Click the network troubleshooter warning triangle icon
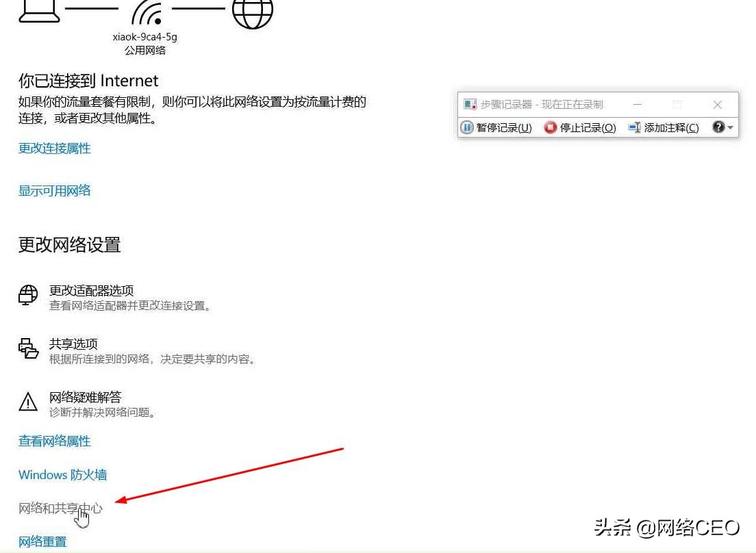 (27, 402)
